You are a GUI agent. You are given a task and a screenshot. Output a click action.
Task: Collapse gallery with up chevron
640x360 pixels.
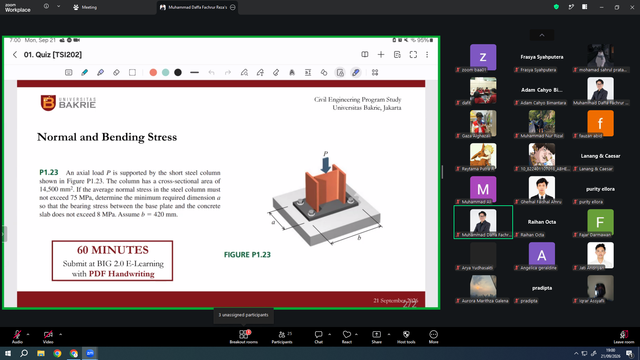coord(542,36)
